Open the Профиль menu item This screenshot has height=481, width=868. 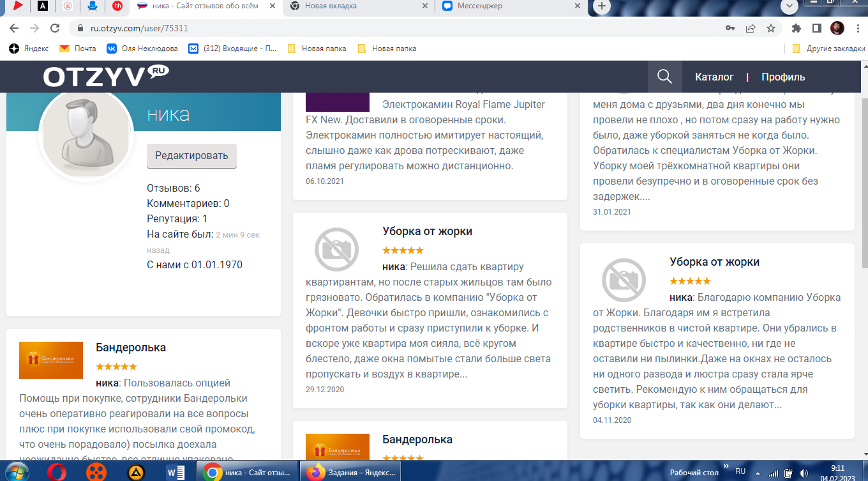coord(783,77)
